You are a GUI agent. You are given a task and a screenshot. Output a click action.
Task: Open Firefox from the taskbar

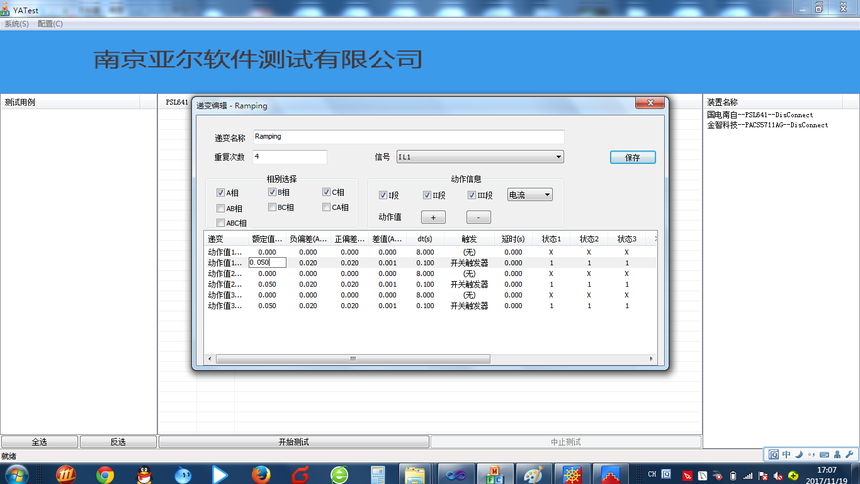[x=262, y=474]
